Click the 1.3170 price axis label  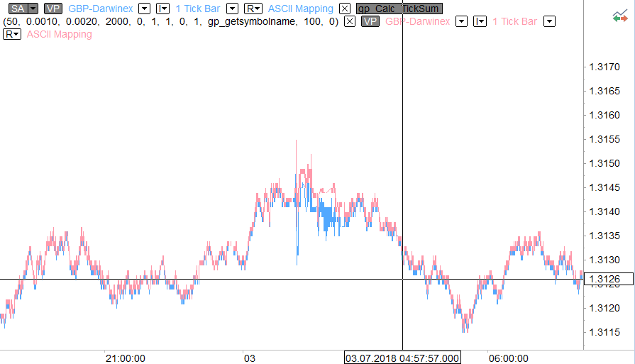[604, 67]
